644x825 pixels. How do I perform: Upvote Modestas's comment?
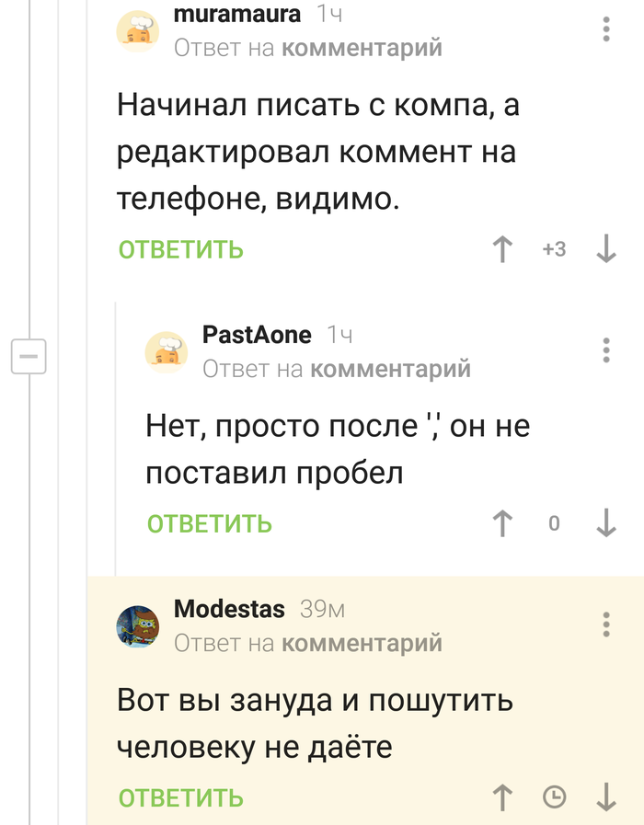coord(502,797)
